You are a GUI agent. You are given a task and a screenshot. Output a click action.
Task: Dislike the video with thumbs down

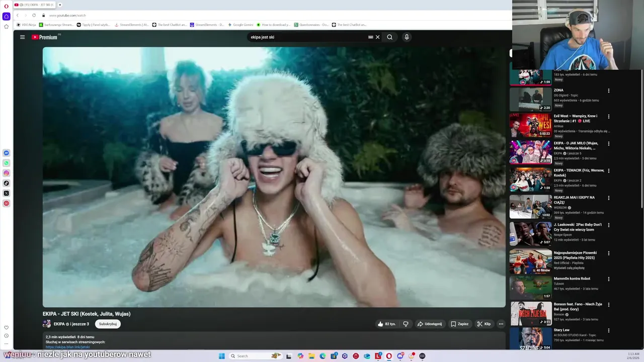[x=406, y=324]
